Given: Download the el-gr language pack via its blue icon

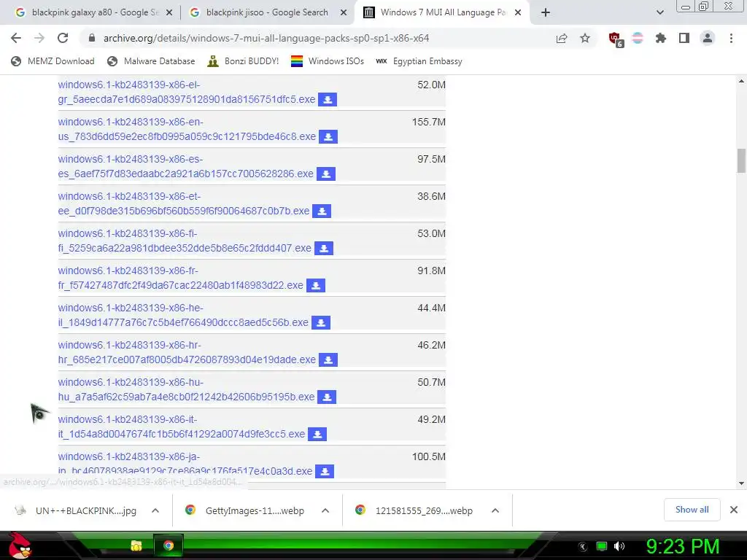Looking at the screenshot, I should pos(328,99).
